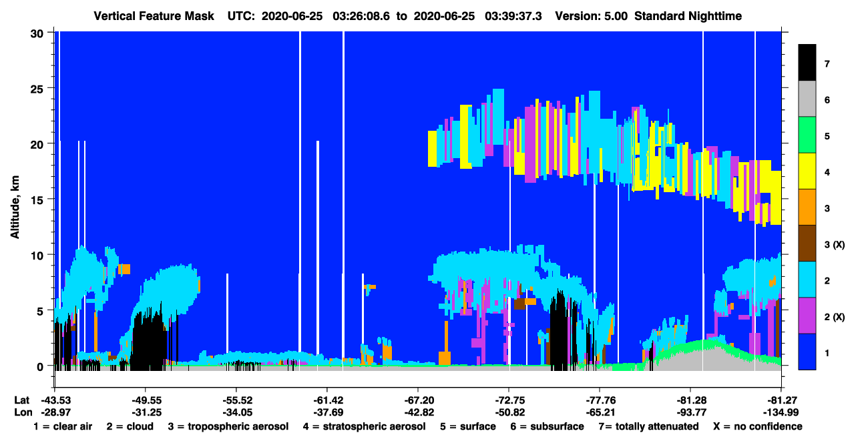Image resolution: width=868 pixels, height=445 pixels.
Task: Click the gray subsurface legend swatch
Action: coord(807,99)
